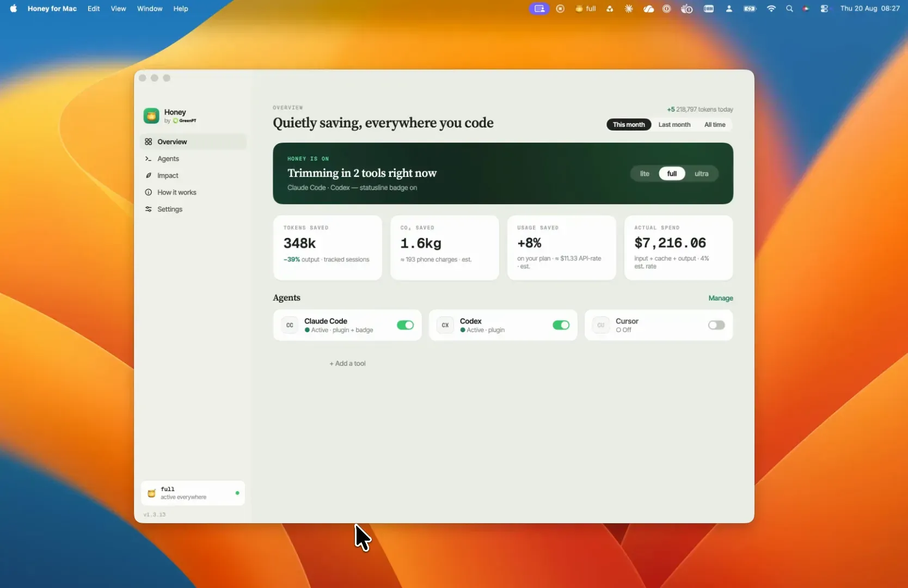
Task: Click 'Quietly saving, everywhere you code' title
Action: pyautogui.click(x=383, y=123)
